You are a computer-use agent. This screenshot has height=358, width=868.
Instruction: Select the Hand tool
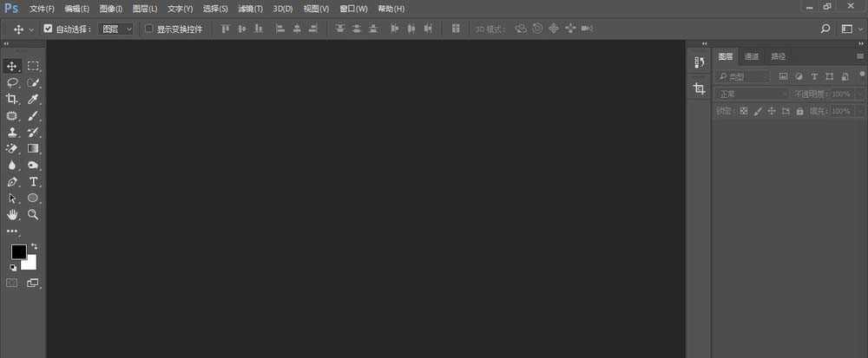12,214
